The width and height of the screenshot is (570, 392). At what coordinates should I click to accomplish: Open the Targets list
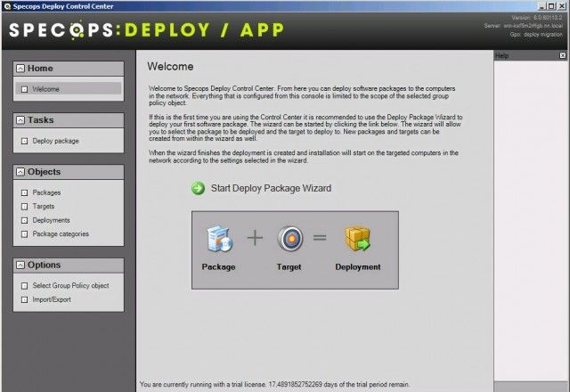[x=44, y=206]
